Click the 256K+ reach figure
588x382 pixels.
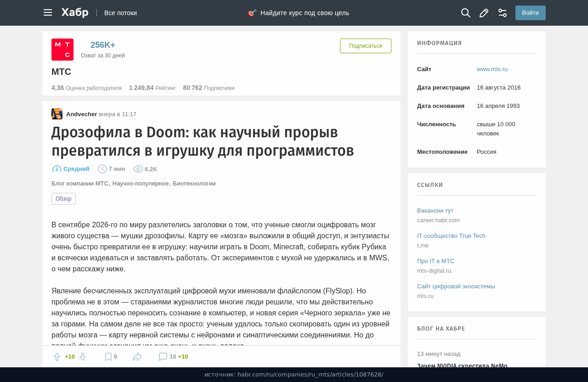pos(103,45)
